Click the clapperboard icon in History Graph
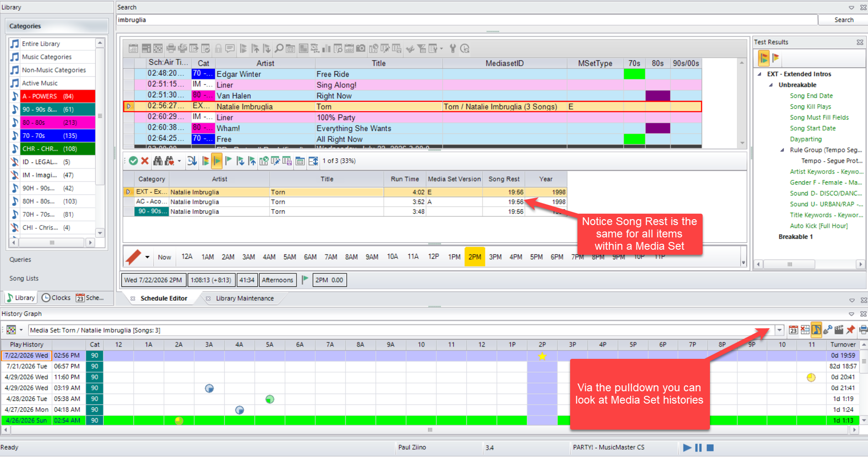Image resolution: width=868 pixels, height=457 pixels. 839,330
